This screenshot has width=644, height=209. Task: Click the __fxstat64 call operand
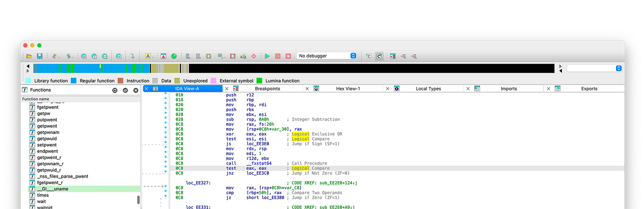click(259, 163)
